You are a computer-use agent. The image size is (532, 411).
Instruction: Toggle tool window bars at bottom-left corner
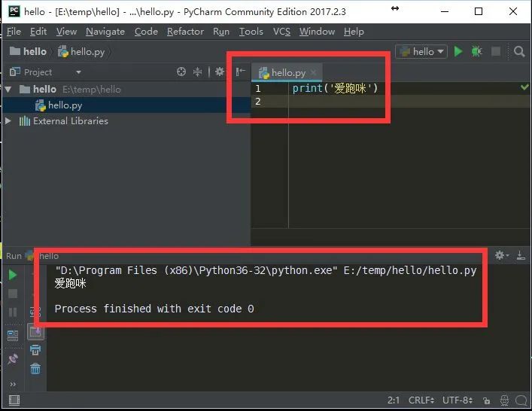click(11, 400)
